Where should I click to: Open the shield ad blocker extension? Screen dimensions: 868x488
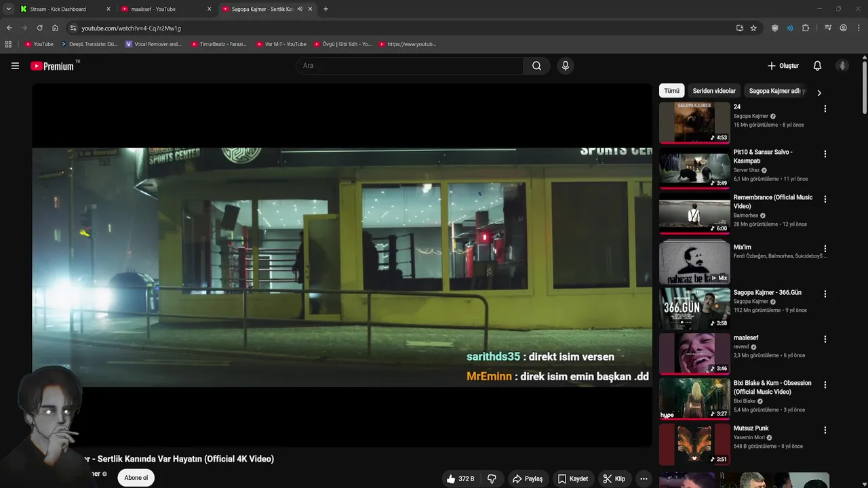[775, 28]
